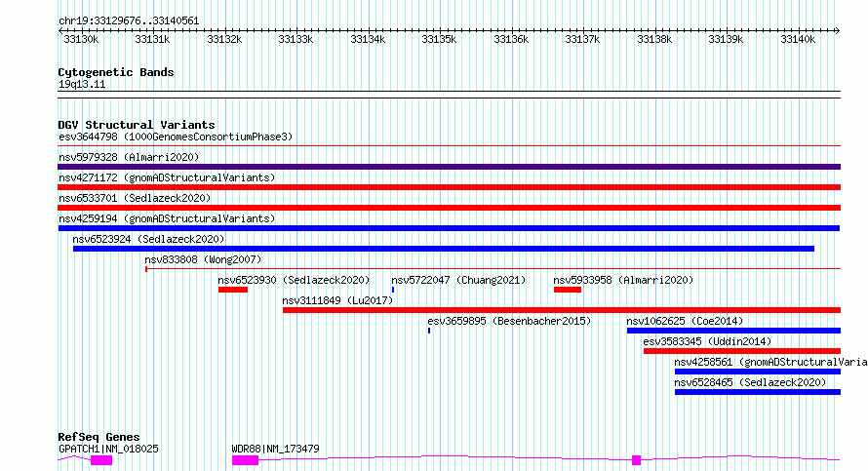
Task: Open the esv3583345 (Uddin2014) label
Action: [x=707, y=341]
